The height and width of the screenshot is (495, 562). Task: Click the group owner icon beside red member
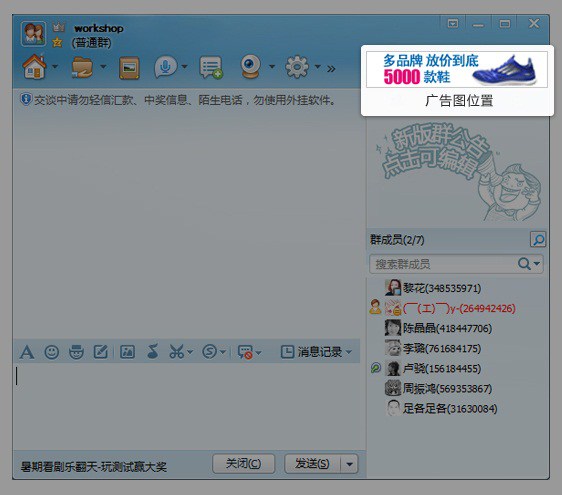[375, 307]
